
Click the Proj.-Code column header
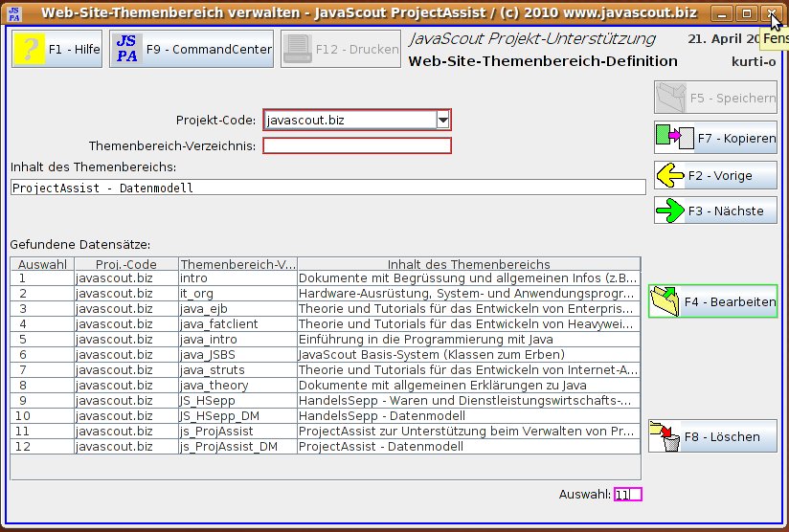[x=125, y=264]
